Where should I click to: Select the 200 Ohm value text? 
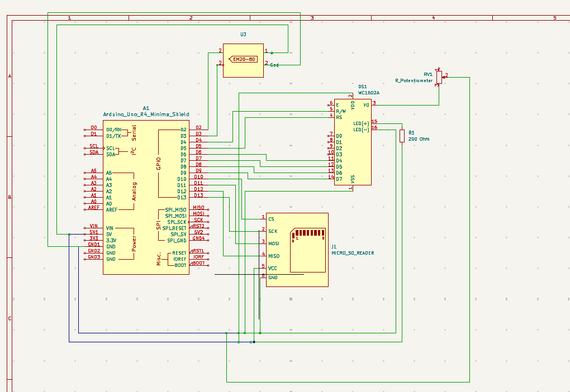click(x=419, y=139)
